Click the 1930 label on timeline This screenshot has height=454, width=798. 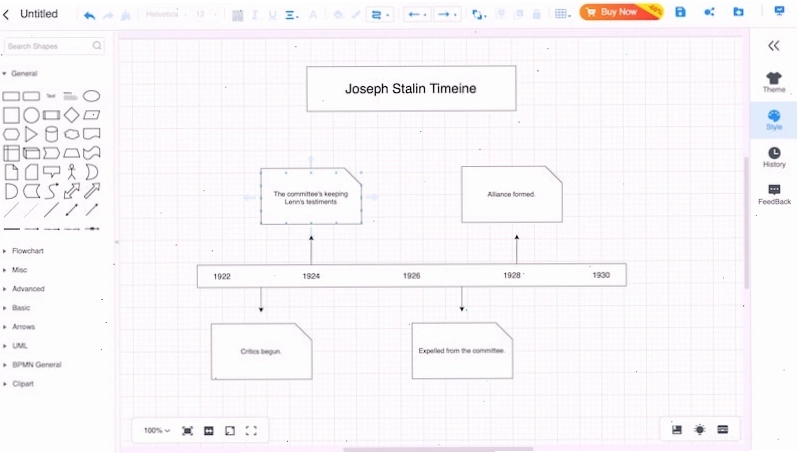tap(601, 275)
